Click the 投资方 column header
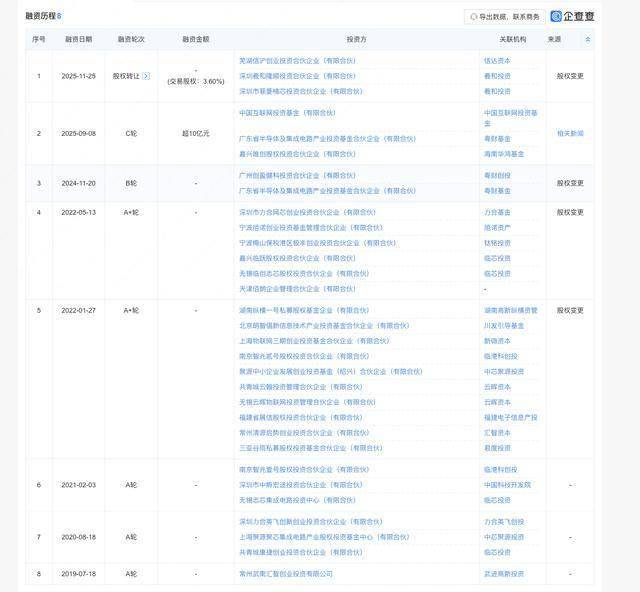Image resolution: width=640 pixels, height=592 pixels. click(355, 39)
